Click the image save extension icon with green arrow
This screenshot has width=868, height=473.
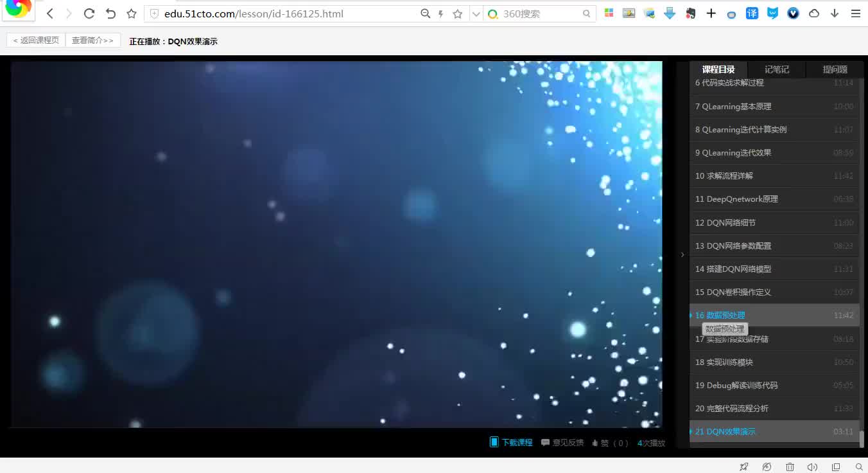[650, 13]
